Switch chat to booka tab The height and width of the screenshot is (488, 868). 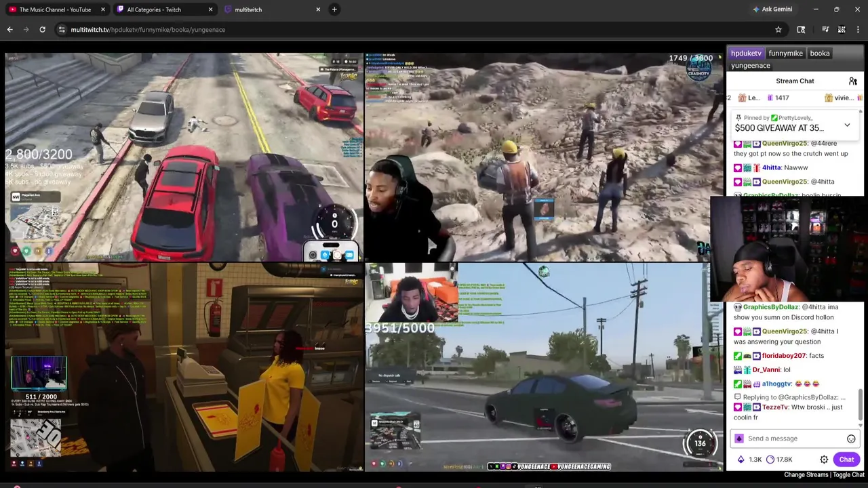point(819,53)
